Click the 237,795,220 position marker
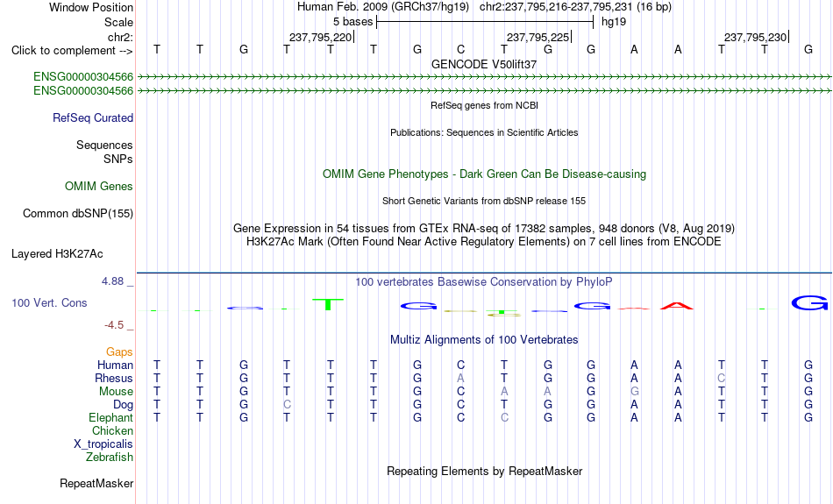The image size is (833, 504). 320,37
